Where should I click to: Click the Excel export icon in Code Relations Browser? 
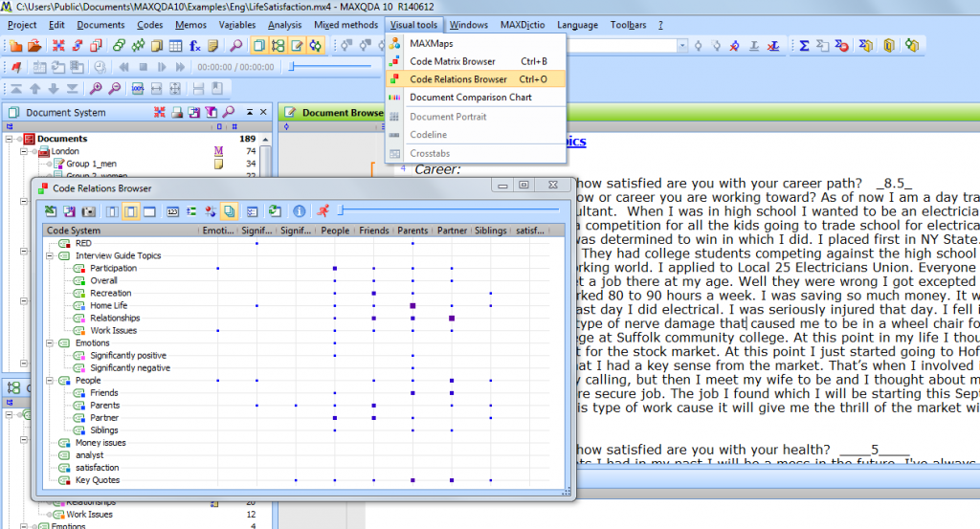[50, 210]
